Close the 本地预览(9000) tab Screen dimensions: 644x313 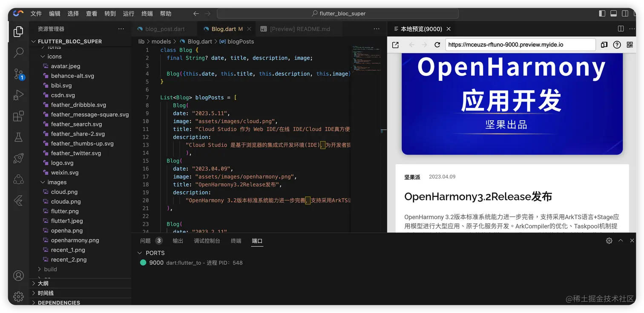(448, 29)
